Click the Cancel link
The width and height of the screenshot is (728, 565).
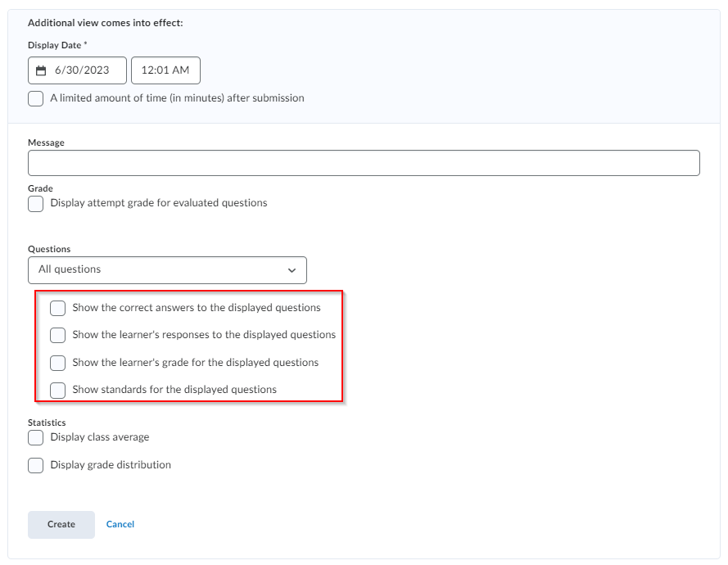[x=120, y=525]
